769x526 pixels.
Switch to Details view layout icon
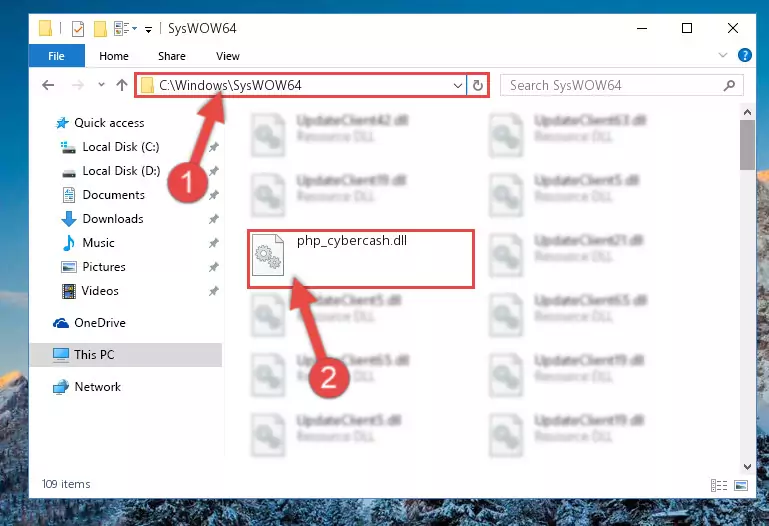click(719, 485)
